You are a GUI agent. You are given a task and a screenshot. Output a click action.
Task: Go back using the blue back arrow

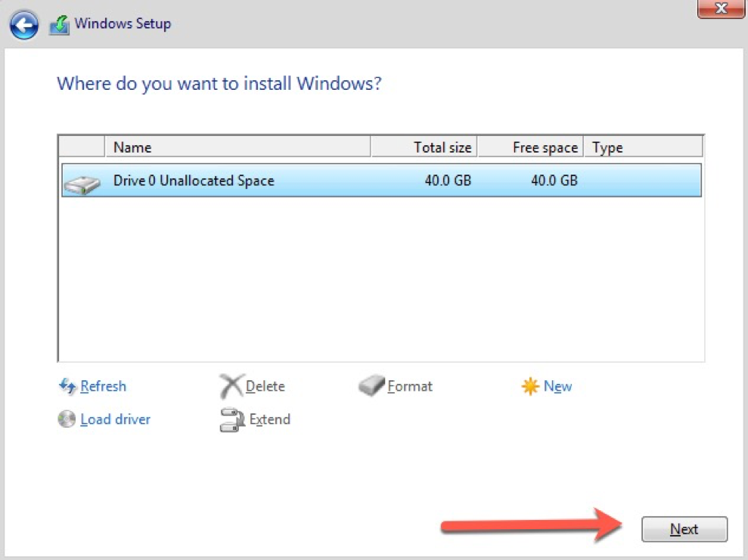[23, 25]
